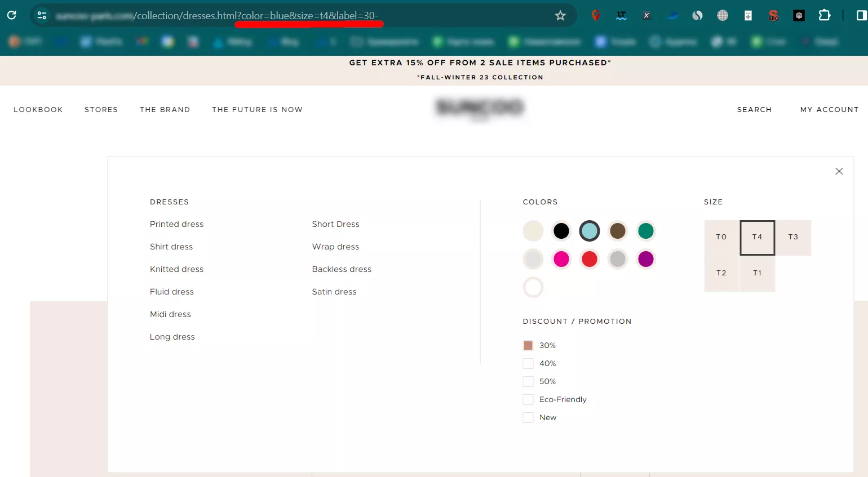This screenshot has width=868, height=477.
Task: Check the New filter checkbox
Action: pos(528,417)
